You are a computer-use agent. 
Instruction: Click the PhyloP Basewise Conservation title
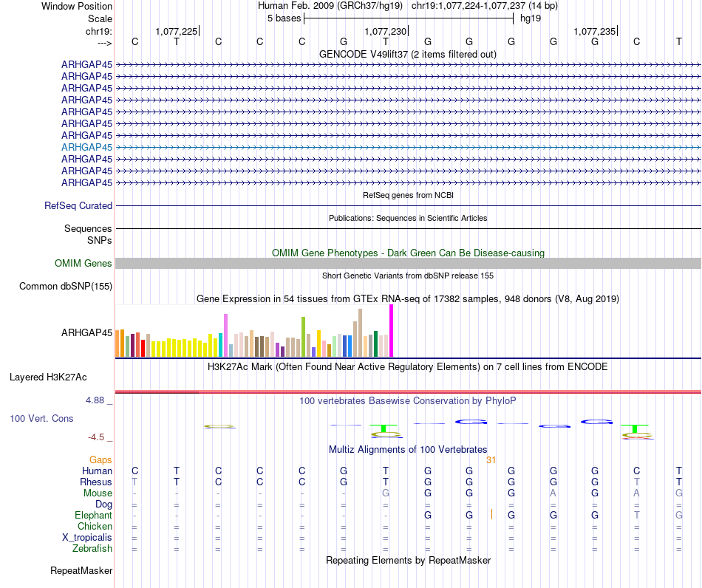[x=408, y=401]
